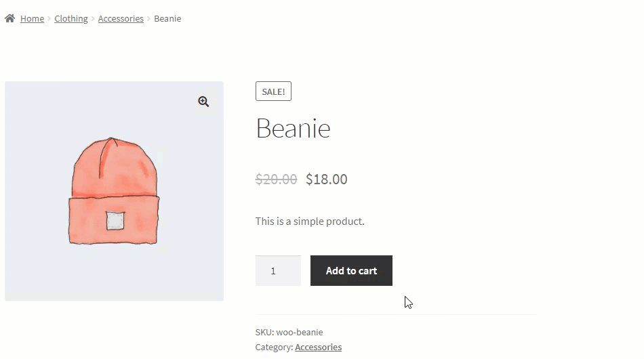644x359 pixels.
Task: Open the Clothing breadcrumb link
Action: click(x=71, y=18)
